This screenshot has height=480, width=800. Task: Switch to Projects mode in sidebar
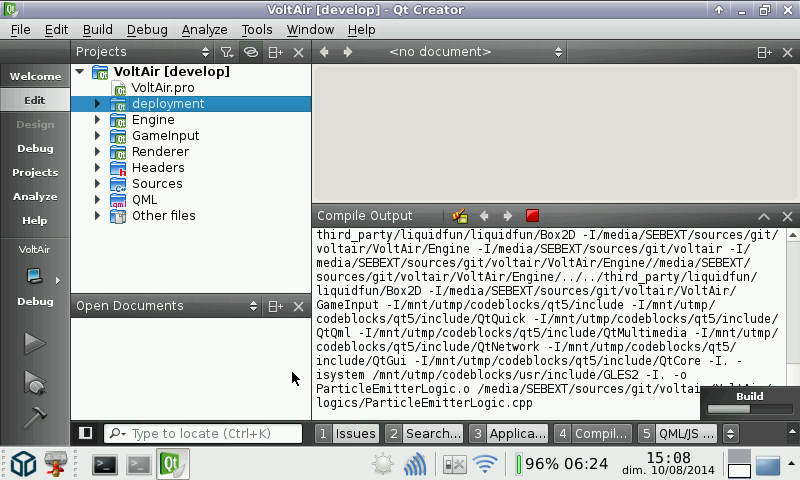tap(35, 172)
